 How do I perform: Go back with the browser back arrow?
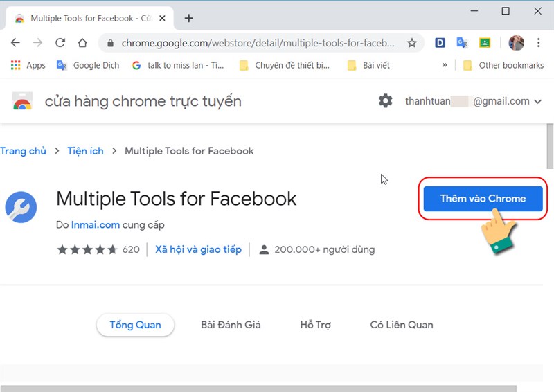(15, 43)
